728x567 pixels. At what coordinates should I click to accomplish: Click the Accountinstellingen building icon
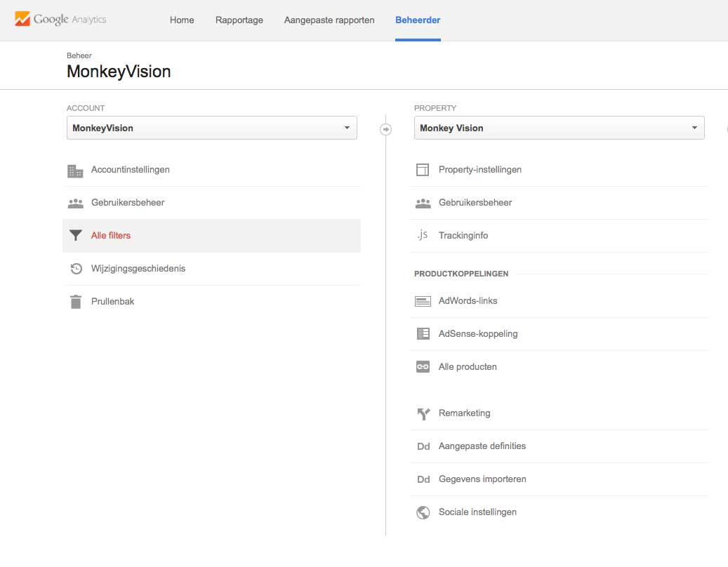tap(75, 171)
